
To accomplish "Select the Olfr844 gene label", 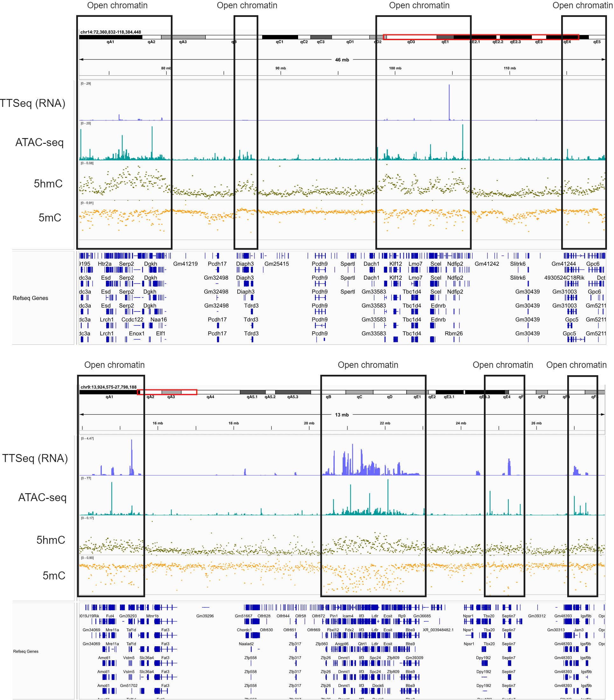I will pos(283,616).
